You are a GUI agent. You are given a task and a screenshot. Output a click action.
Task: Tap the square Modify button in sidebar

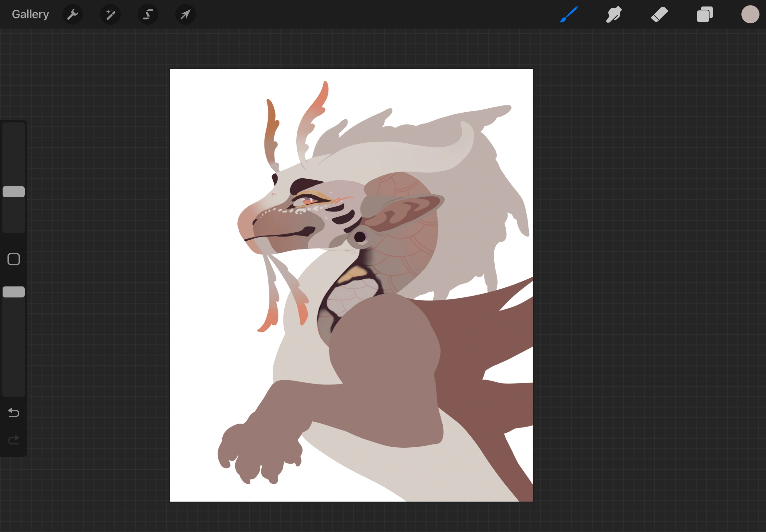coord(14,259)
